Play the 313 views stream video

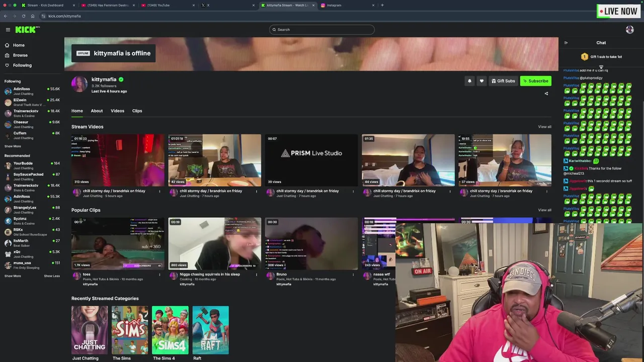(x=118, y=160)
